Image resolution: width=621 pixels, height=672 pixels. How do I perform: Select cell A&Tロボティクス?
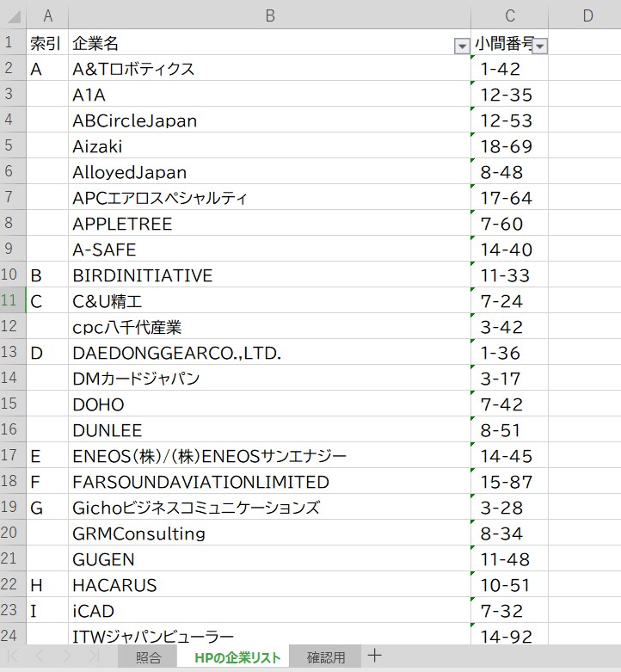pos(270,68)
